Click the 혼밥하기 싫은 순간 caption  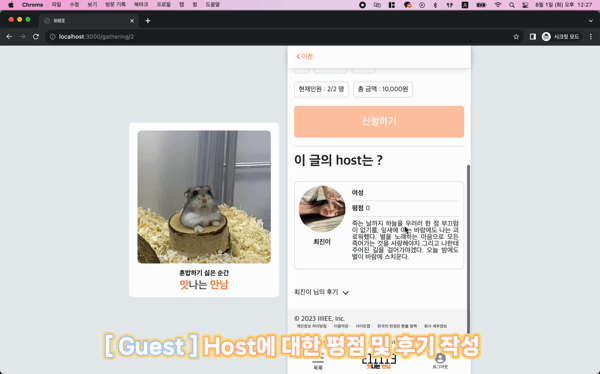204,273
